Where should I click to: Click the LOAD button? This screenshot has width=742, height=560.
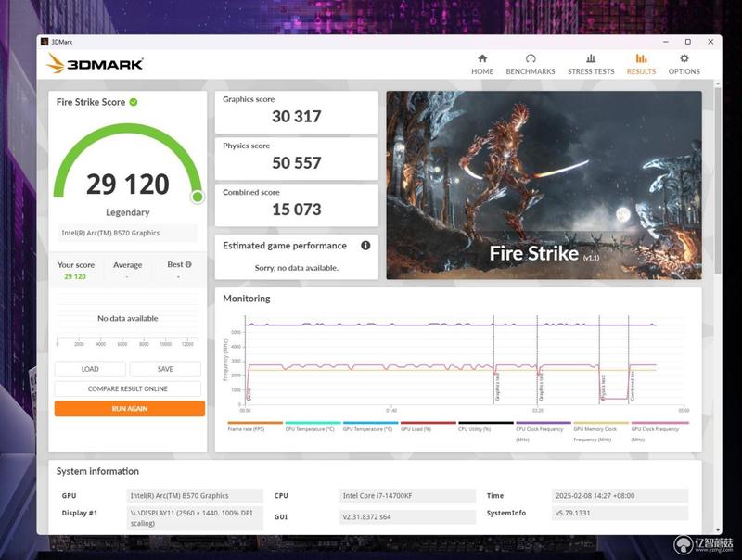[90, 369]
